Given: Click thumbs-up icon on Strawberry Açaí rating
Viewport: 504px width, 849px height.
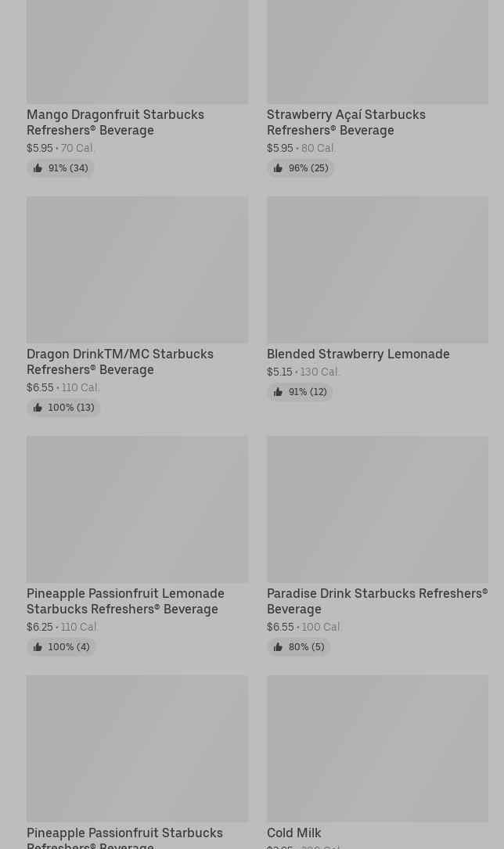Looking at the screenshot, I should (278, 168).
